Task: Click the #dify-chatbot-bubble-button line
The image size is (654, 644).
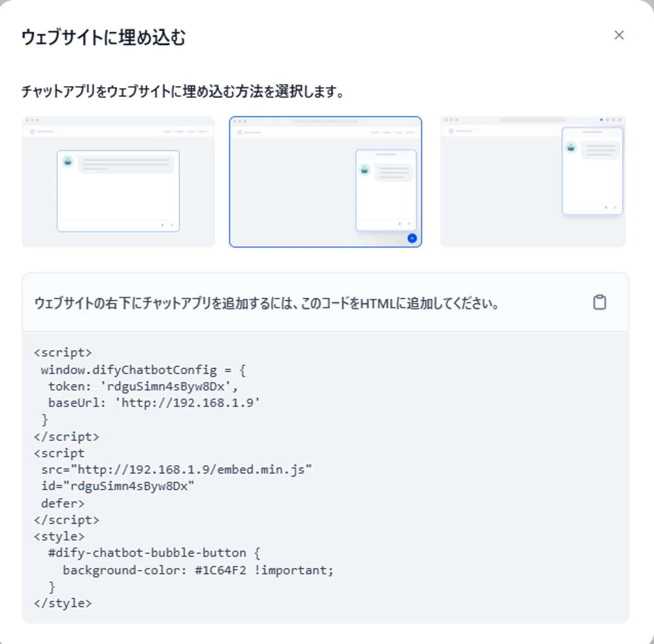Action: point(154,553)
